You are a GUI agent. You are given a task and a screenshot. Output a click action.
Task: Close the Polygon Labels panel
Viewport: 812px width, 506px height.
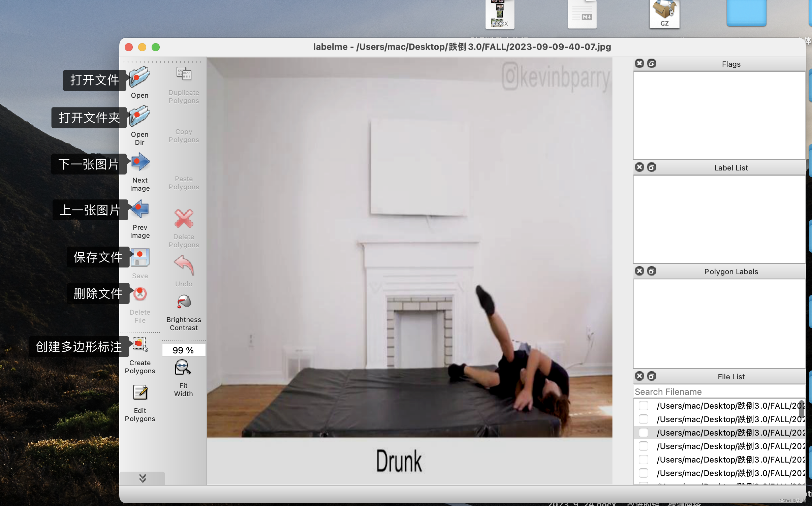point(639,271)
